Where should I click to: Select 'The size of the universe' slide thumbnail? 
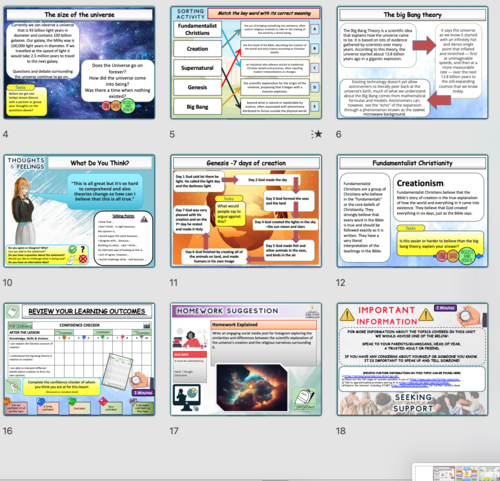(79, 63)
